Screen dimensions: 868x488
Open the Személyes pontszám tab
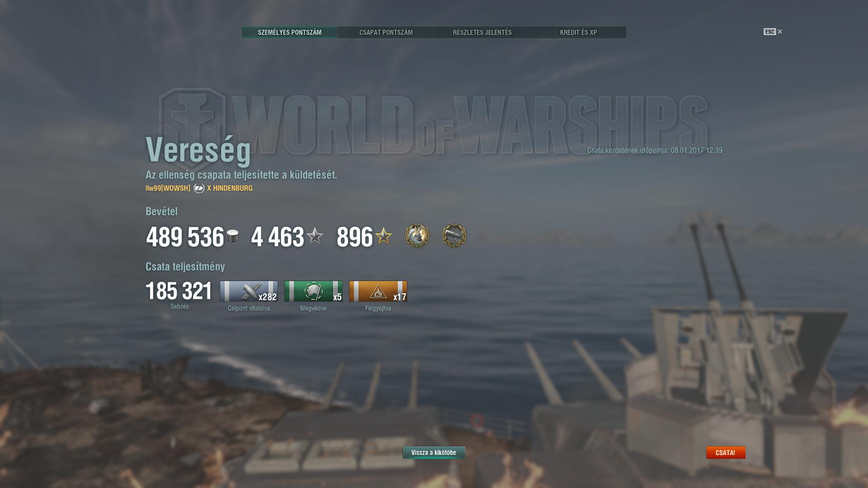coord(290,32)
